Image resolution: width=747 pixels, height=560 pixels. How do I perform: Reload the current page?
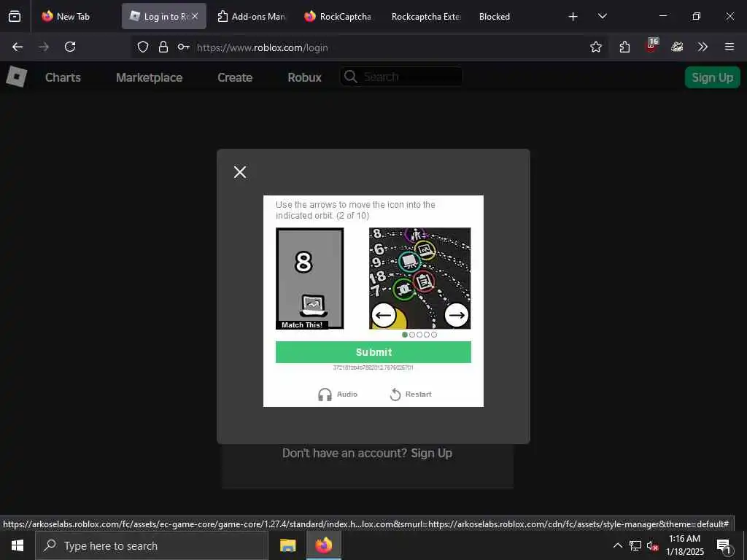coord(70,47)
